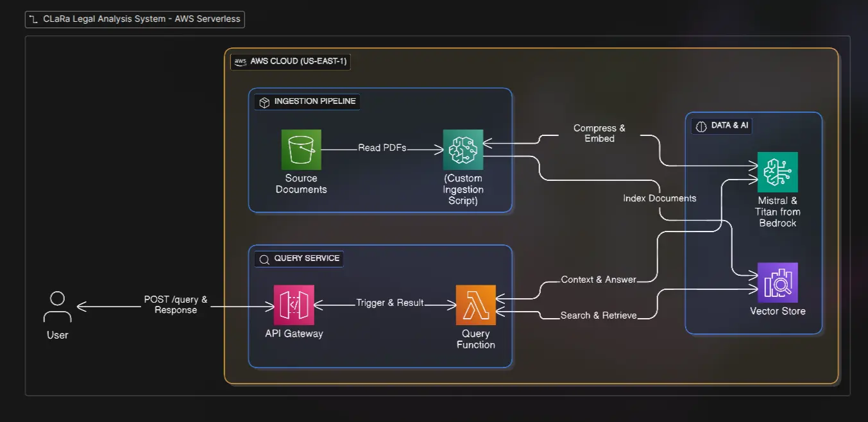The height and width of the screenshot is (422, 868).
Task: Select the QUERY SERVICE header label
Action: [307, 258]
